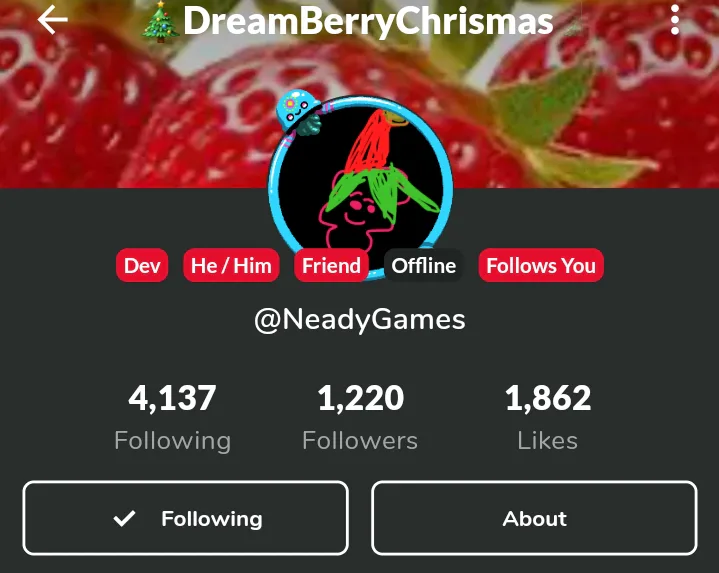This screenshot has width=719, height=573.
Task: Open the strawberry profile avatar picture
Action: (360, 183)
